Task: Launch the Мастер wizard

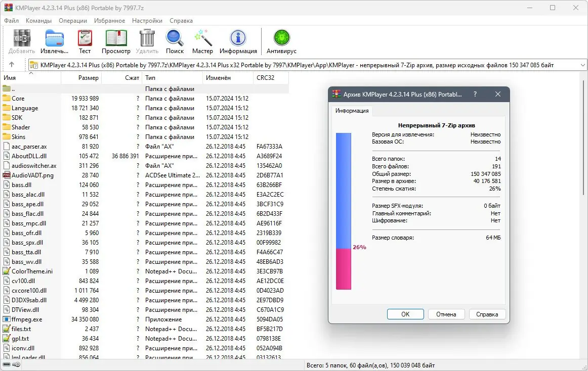Action: 202,38
